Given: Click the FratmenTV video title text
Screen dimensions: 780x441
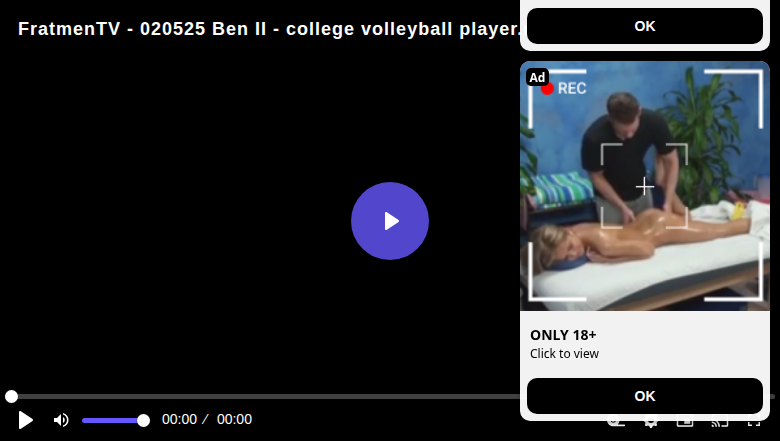Looking at the screenshot, I should pyautogui.click(x=269, y=29).
